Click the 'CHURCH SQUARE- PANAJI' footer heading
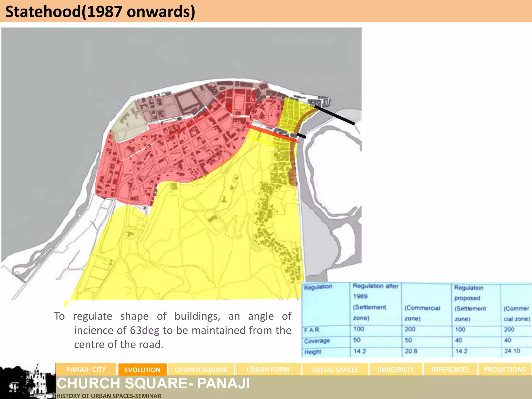Screen dimensions: 532x399 pyautogui.click(x=153, y=383)
